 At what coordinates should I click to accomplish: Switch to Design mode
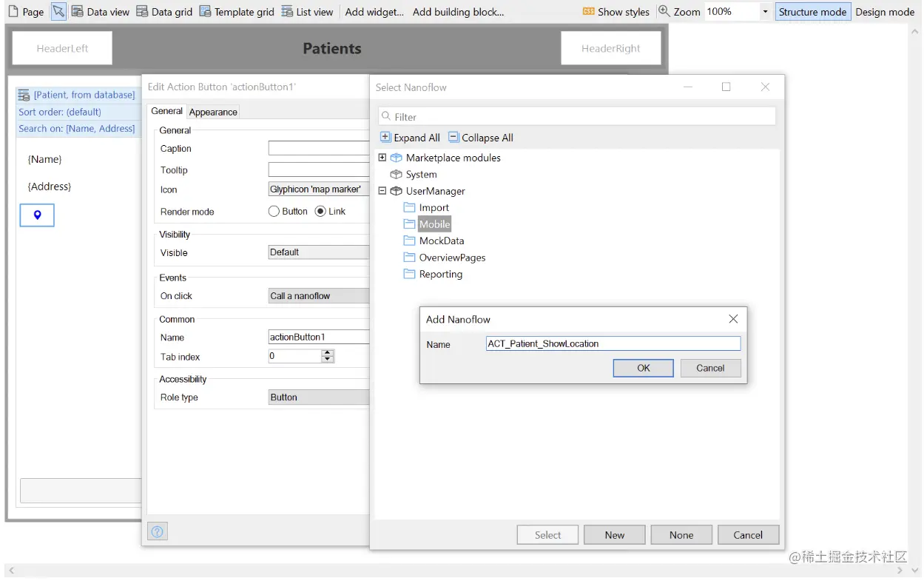(x=885, y=12)
